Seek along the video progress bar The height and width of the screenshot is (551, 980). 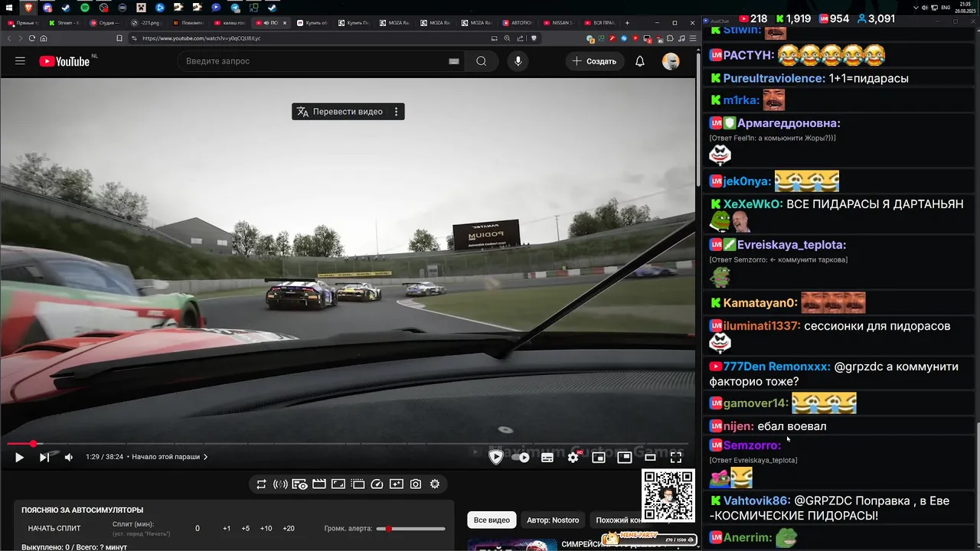click(x=348, y=444)
